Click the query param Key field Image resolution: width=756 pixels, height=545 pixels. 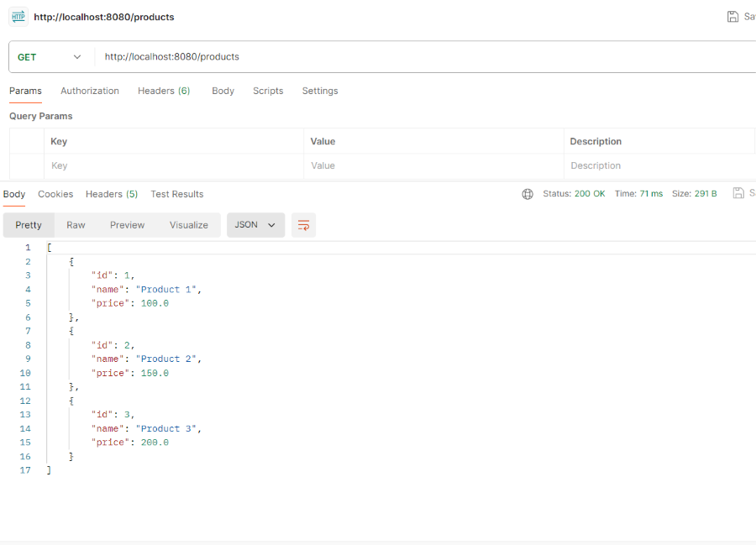click(173, 166)
